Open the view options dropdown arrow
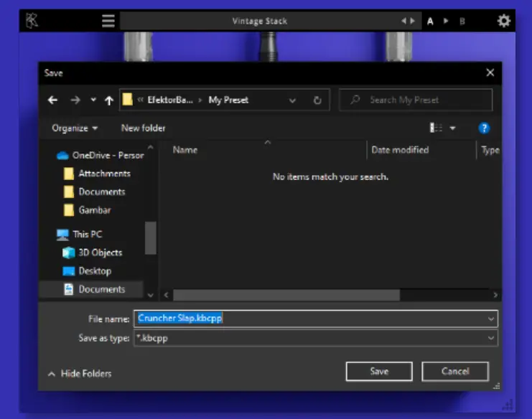This screenshot has height=419, width=532. point(452,128)
